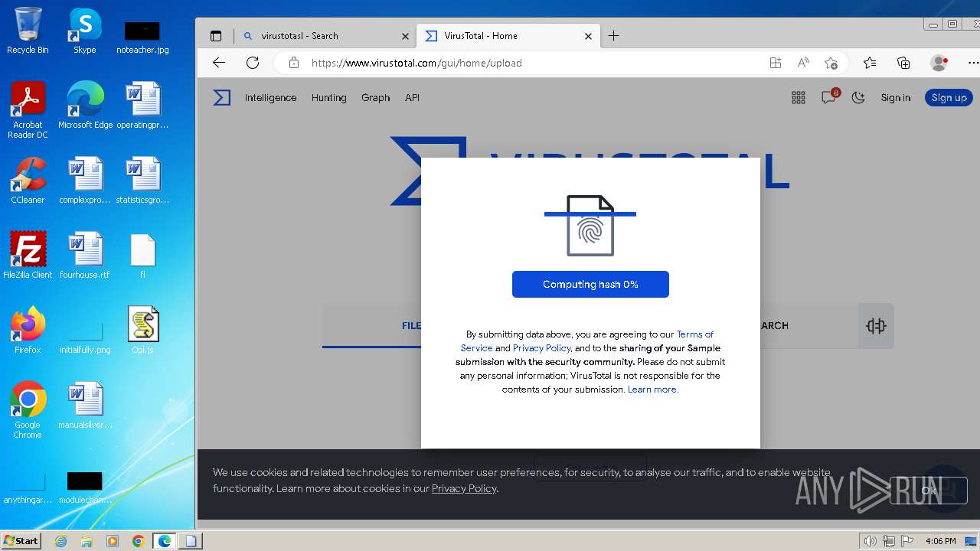This screenshot has height=551, width=980.
Task: Open noteacher.jpg on the desktop
Action: 142,37
